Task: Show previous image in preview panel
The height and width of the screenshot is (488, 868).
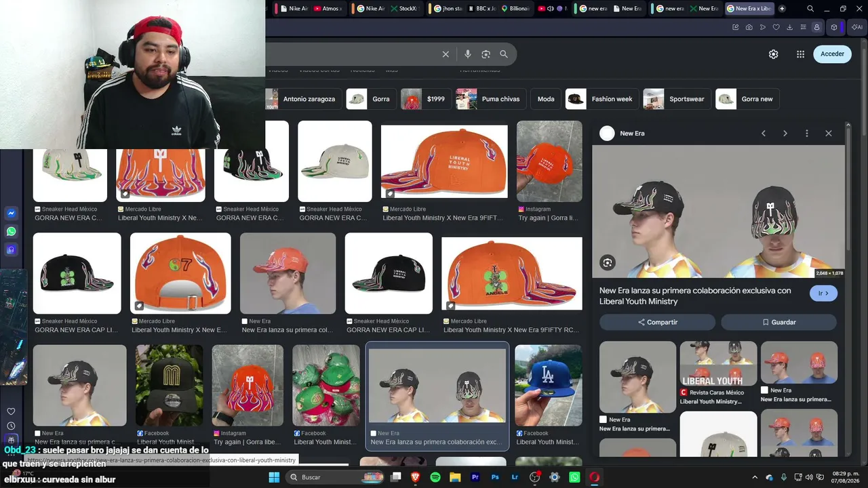Action: (x=764, y=134)
